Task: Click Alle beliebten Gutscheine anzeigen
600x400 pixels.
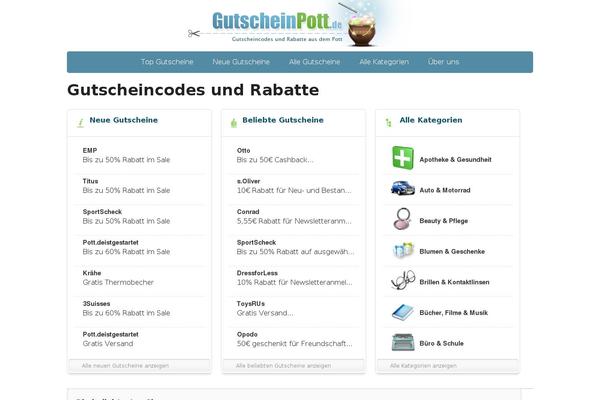Action: 283,366
